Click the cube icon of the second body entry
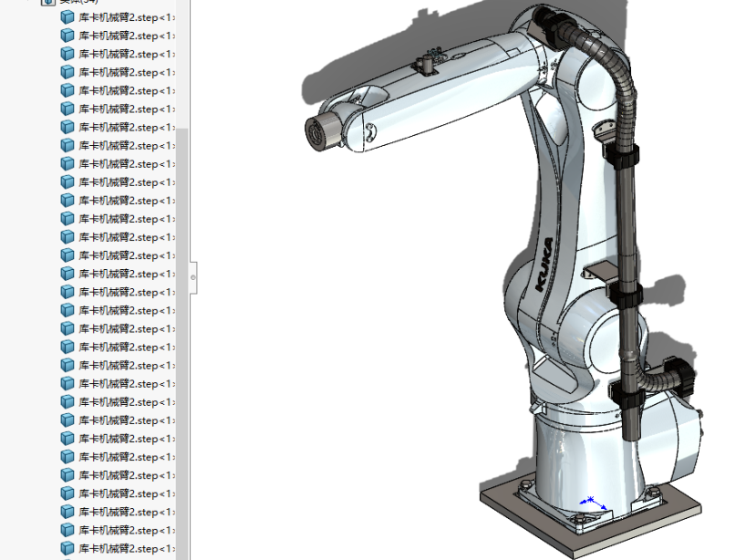This screenshot has height=560, width=746. (67, 36)
